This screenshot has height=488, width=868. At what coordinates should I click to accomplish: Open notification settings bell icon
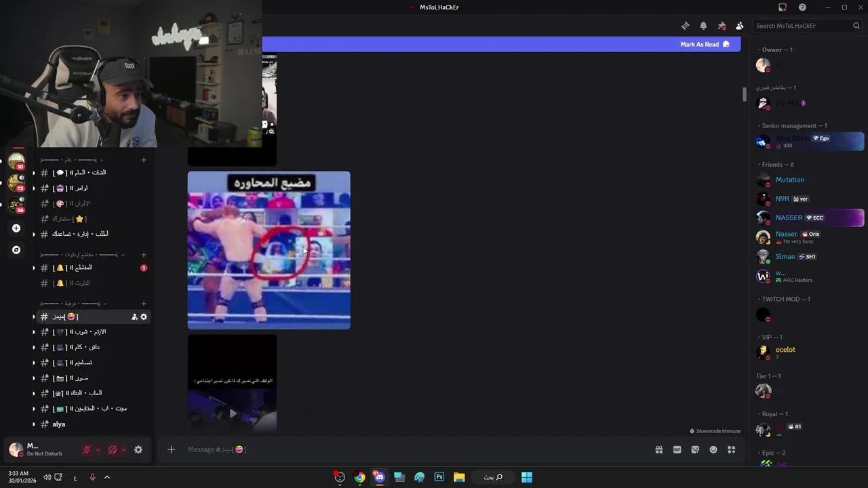pos(703,26)
